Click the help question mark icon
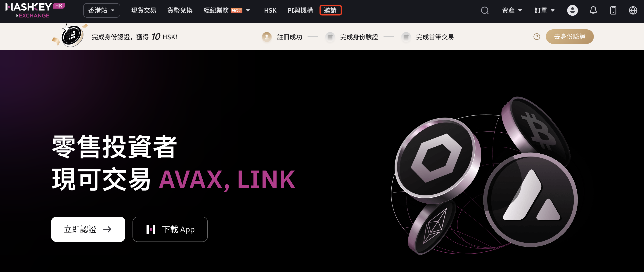 [537, 37]
